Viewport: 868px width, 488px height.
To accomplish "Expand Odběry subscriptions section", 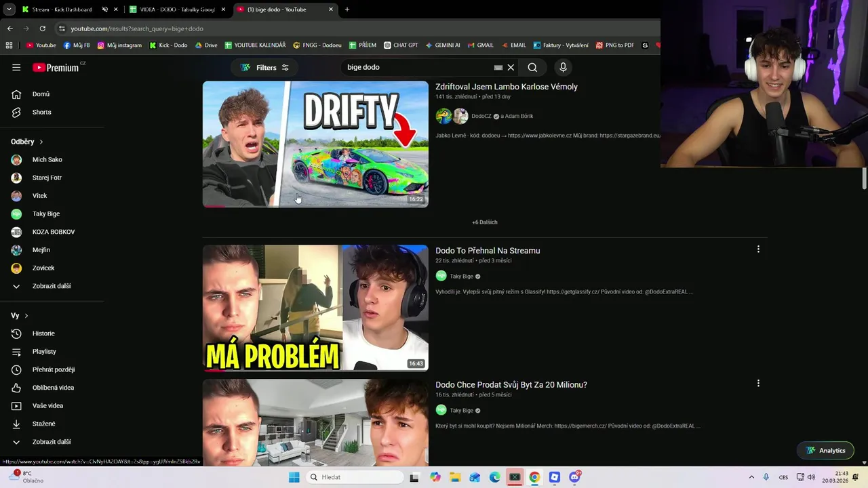I will click(x=27, y=142).
